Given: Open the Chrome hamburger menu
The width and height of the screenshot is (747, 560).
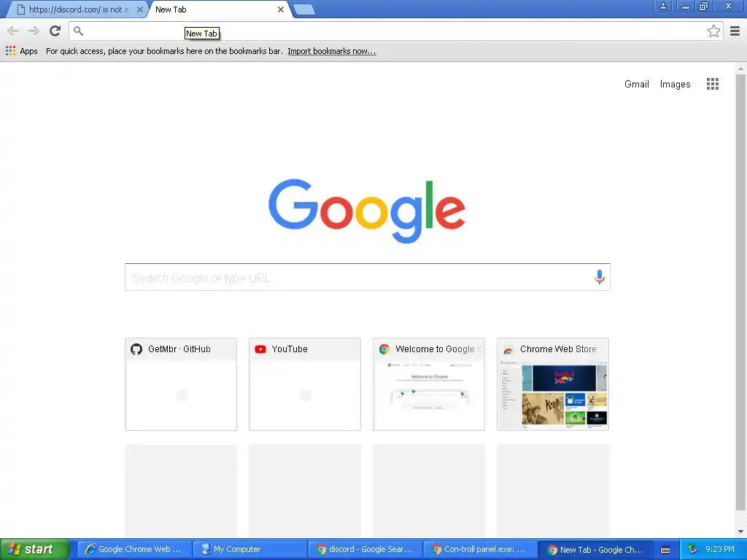Looking at the screenshot, I should click(x=735, y=31).
